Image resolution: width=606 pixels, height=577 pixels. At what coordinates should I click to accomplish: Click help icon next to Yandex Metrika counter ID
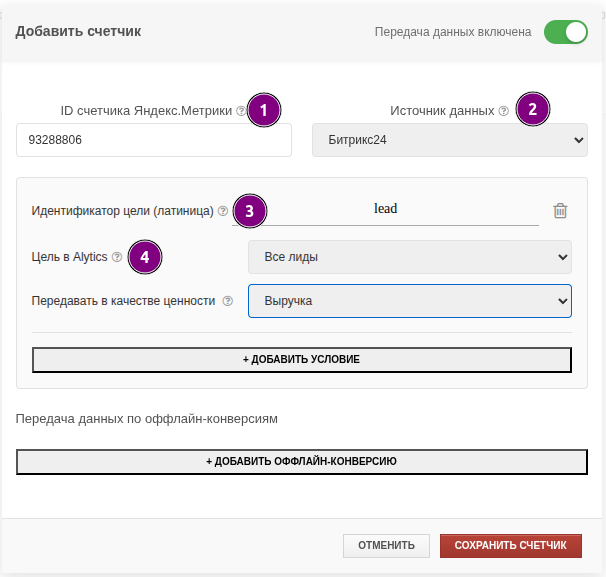click(x=241, y=111)
